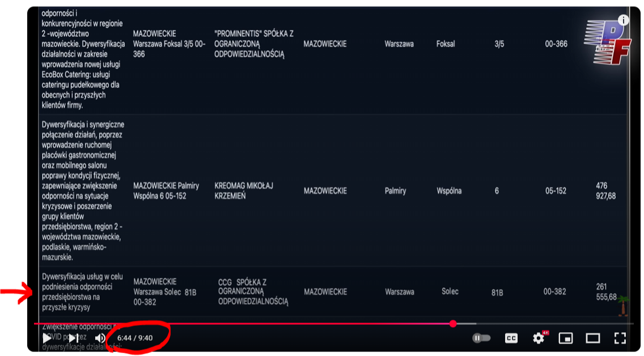Viewport: 644px width, 356px height.
Task: Click the 6:44 / 9:40 time display
Action: [x=135, y=338]
